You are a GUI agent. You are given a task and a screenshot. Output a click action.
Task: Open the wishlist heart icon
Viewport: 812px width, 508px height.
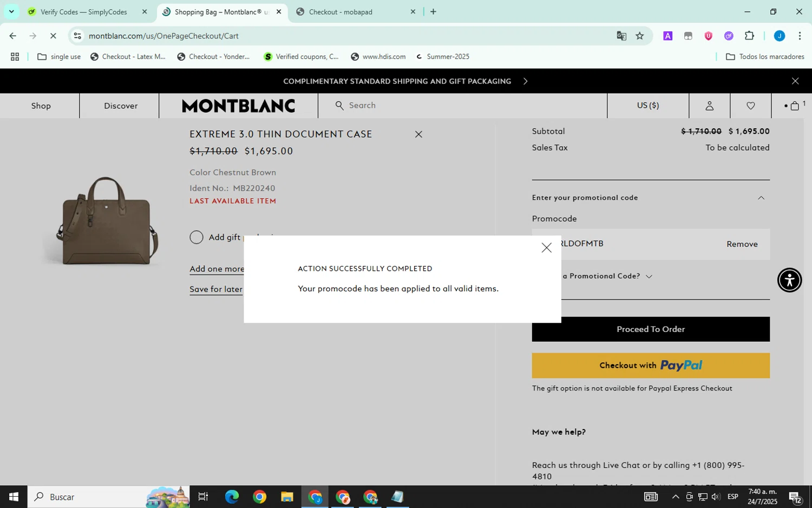click(750, 106)
